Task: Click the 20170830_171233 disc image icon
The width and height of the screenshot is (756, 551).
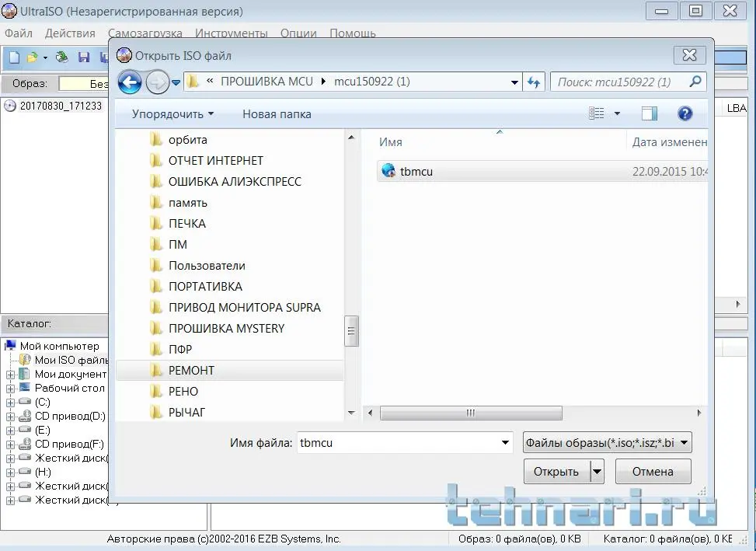Action: click(x=9, y=106)
